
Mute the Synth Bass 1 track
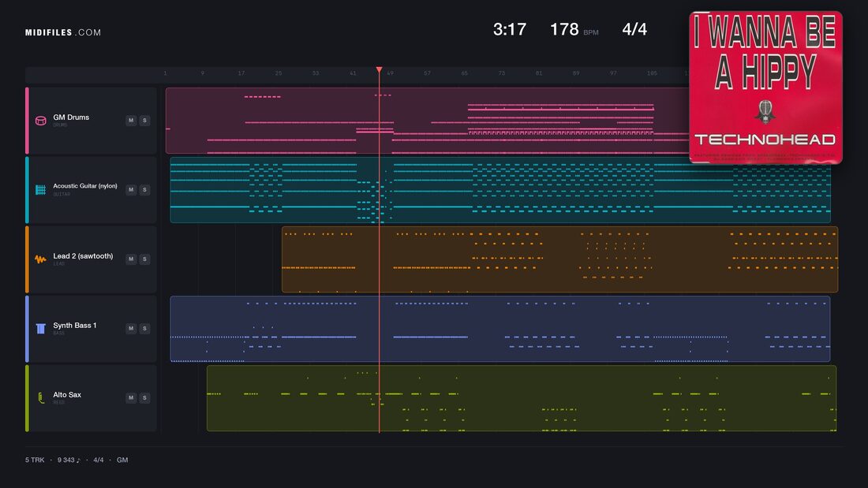(131, 329)
